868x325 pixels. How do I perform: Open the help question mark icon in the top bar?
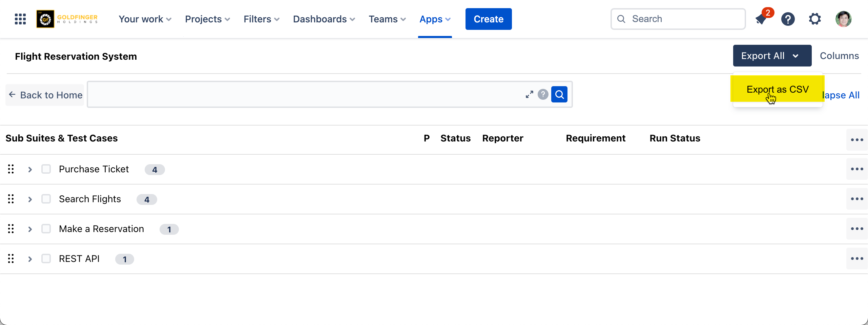click(x=788, y=19)
